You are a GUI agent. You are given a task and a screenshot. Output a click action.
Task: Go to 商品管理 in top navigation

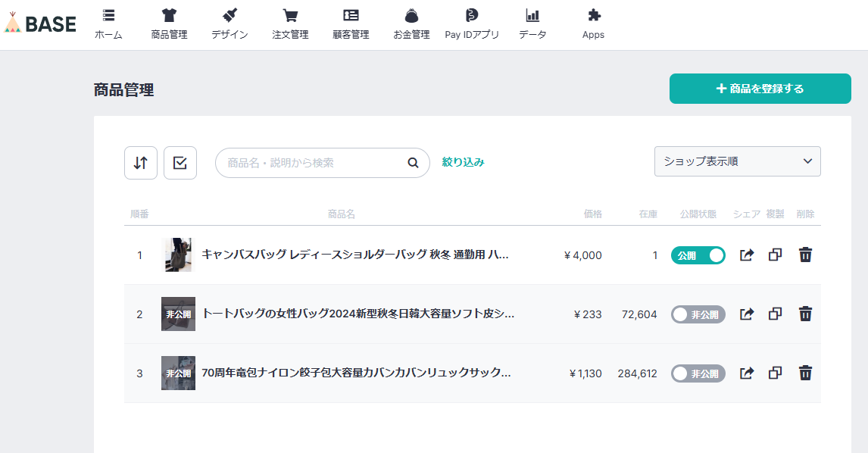[170, 24]
